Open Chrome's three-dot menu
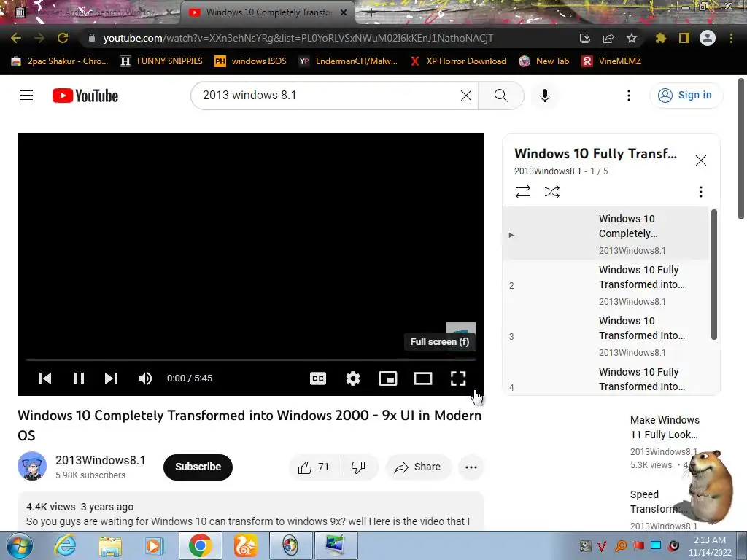Viewport: 747px width, 560px height. pyautogui.click(x=731, y=38)
